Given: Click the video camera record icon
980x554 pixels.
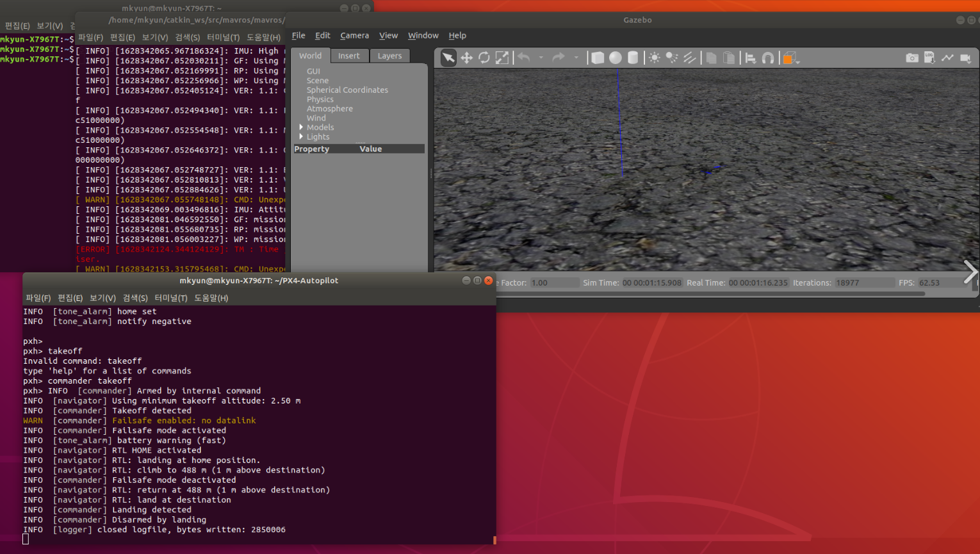Looking at the screenshot, I should pyautogui.click(x=965, y=58).
